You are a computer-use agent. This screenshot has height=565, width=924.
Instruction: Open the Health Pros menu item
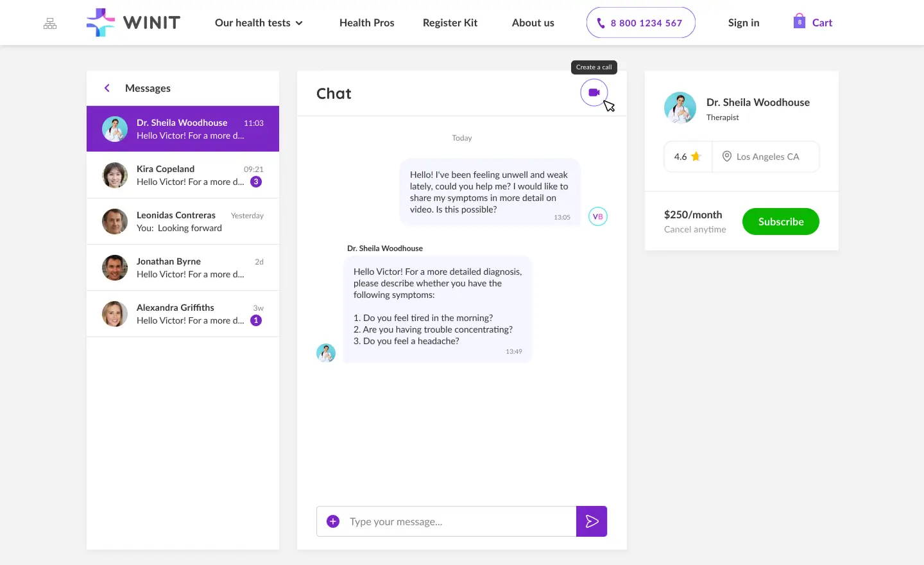366,23
